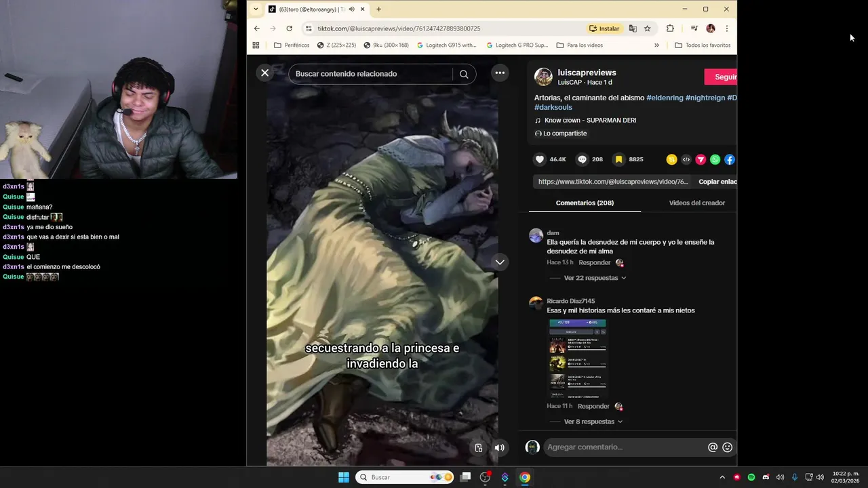Open the Know crown - SUPARMAN DERI sound
This screenshot has width=868, height=488.
point(590,120)
